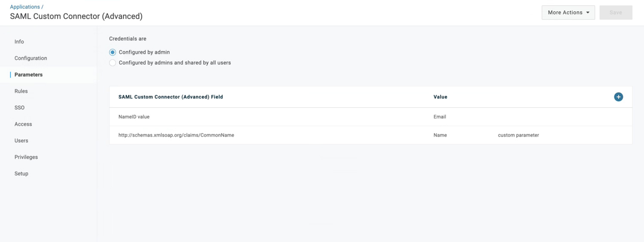The image size is (644, 242).
Task: Open the More Actions dropdown
Action: click(x=568, y=12)
